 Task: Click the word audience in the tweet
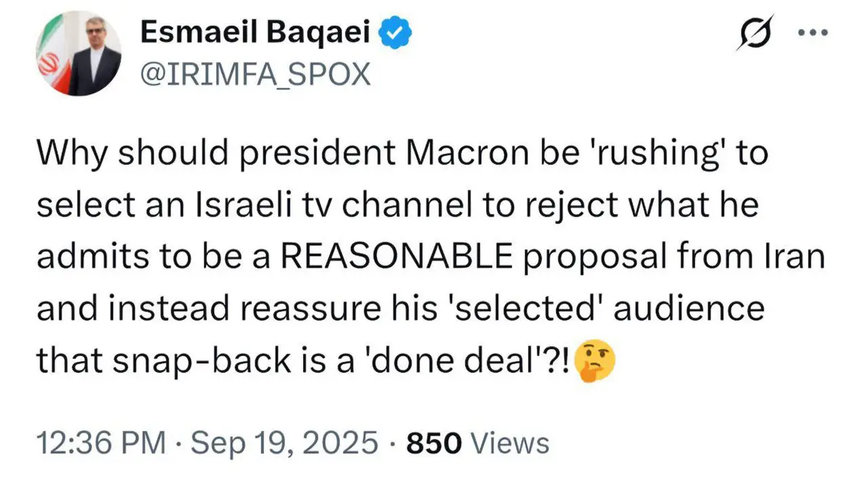pos(693,307)
